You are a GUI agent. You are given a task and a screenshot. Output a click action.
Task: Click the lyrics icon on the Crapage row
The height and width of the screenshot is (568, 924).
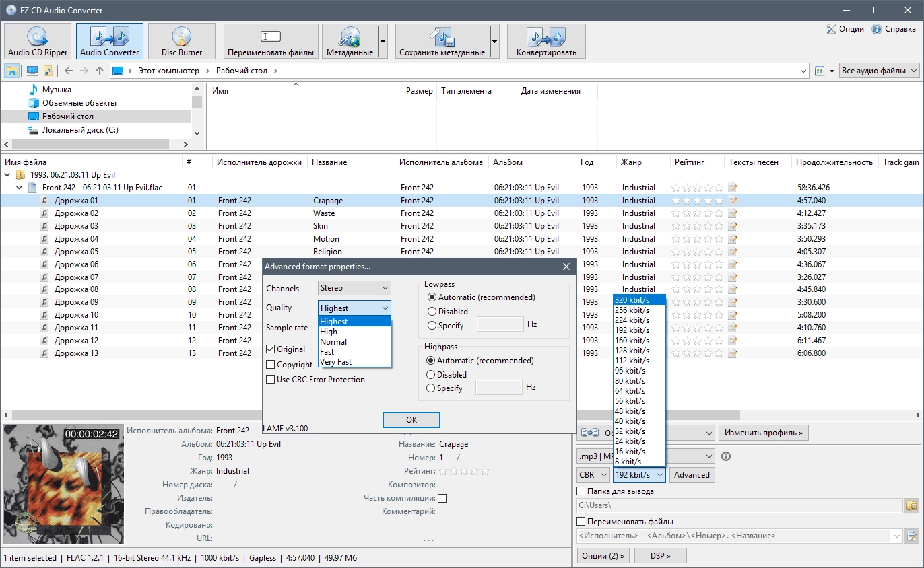[733, 201]
